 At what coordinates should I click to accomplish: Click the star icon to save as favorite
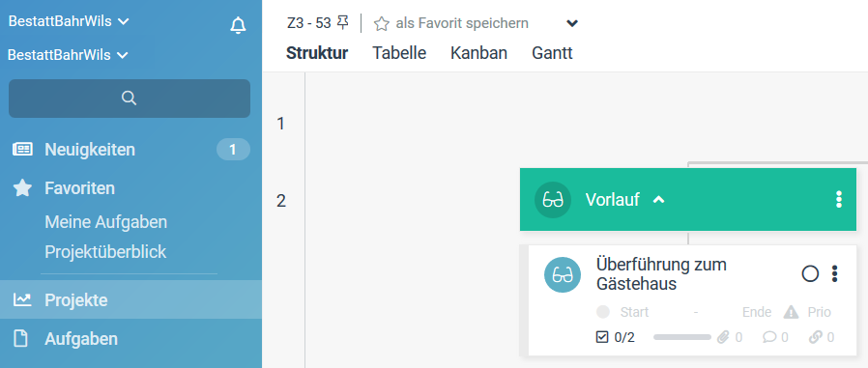coord(381,24)
